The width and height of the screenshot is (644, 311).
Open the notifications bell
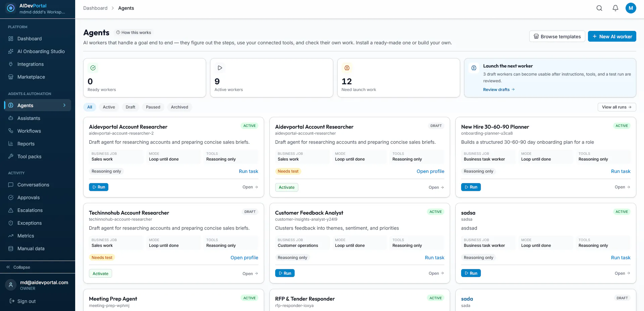pyautogui.click(x=615, y=8)
